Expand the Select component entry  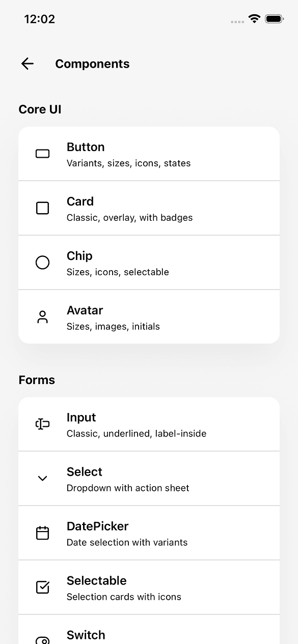click(149, 478)
